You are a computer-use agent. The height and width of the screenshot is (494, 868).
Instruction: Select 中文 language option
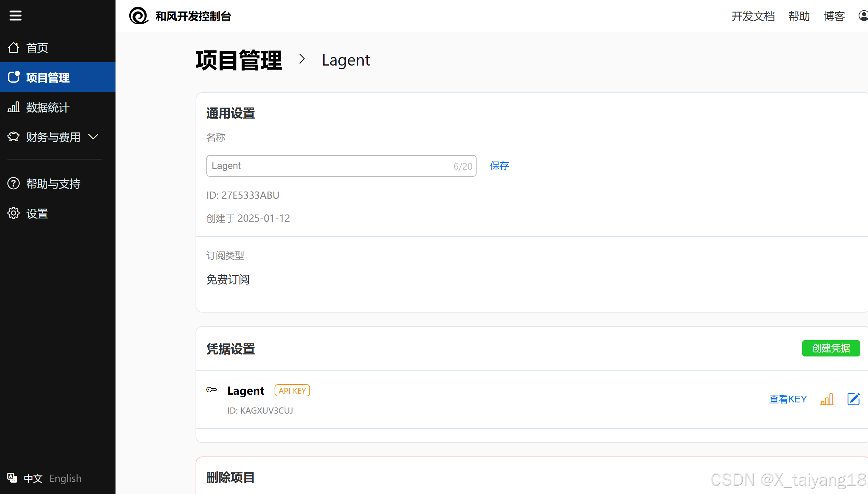[x=33, y=478]
